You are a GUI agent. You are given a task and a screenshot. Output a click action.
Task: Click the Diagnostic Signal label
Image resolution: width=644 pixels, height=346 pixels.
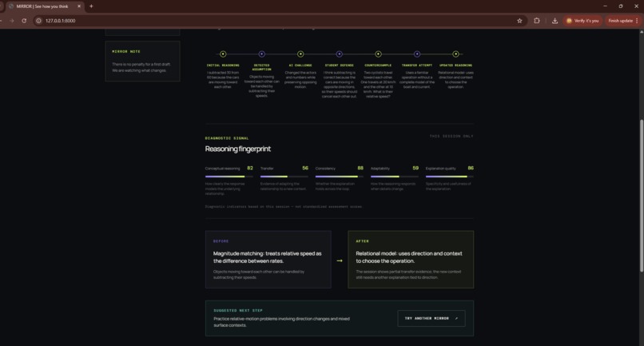click(227, 138)
